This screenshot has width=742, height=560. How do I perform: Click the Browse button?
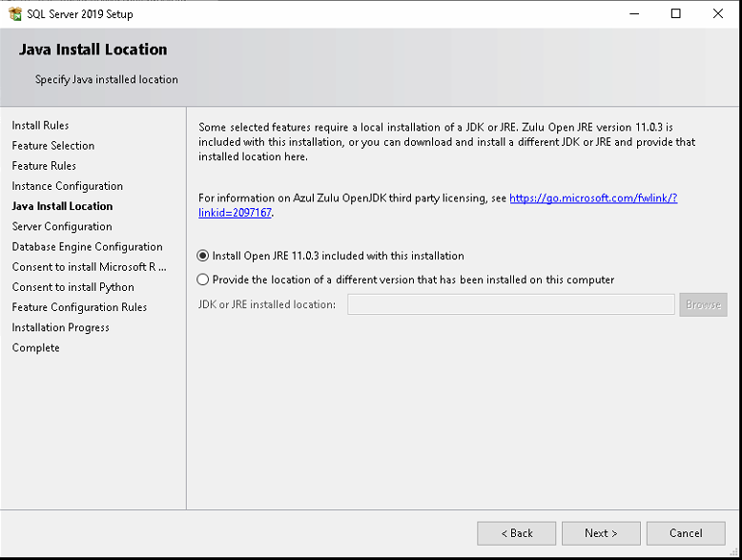coord(703,304)
